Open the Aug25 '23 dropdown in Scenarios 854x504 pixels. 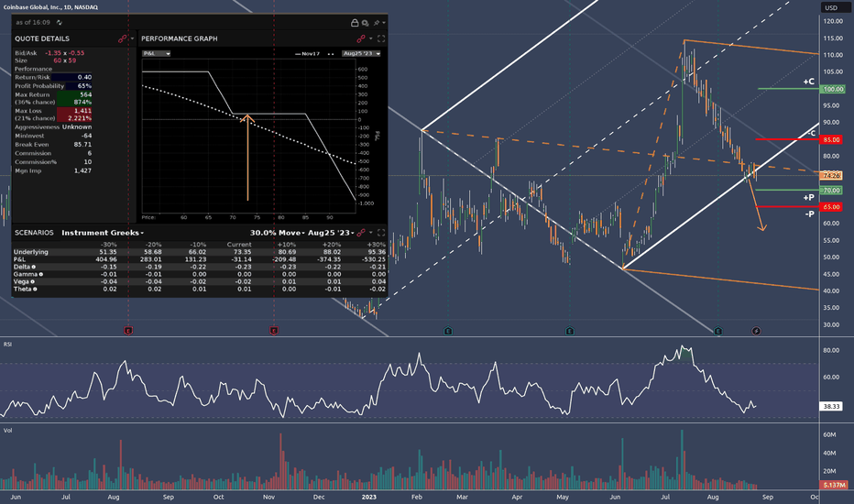331,233
